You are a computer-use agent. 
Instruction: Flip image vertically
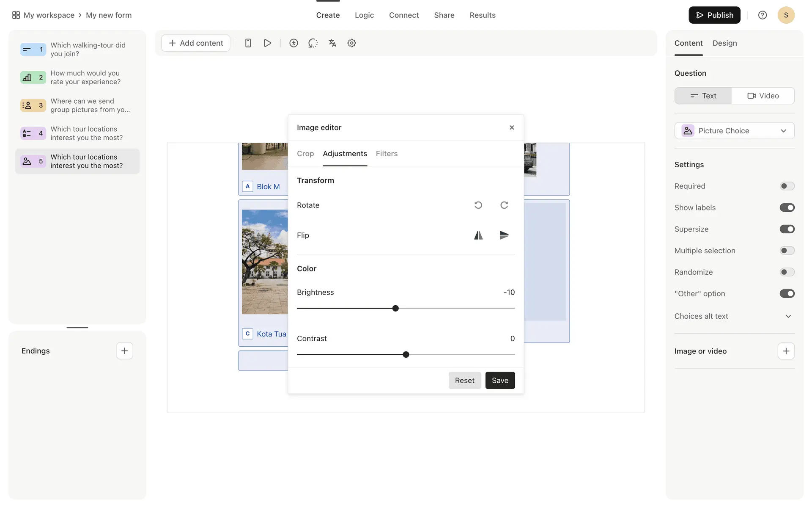[504, 235]
